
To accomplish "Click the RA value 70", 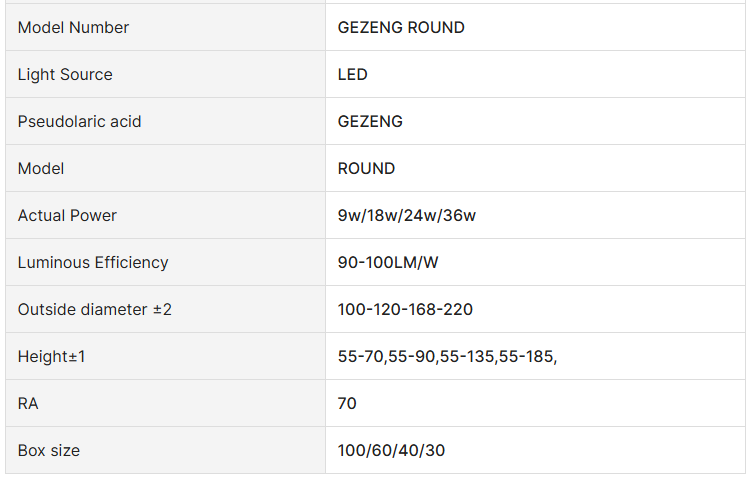I will point(347,404).
